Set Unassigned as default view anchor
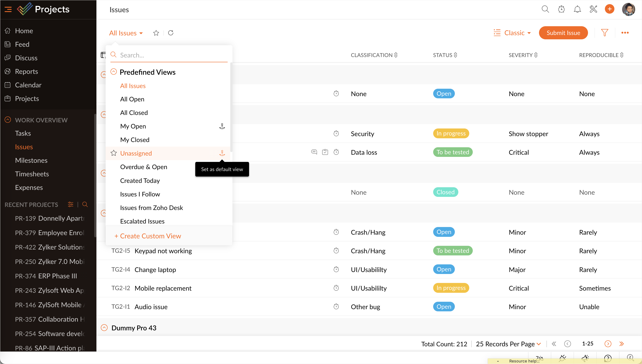This screenshot has height=364, width=642. tap(222, 153)
